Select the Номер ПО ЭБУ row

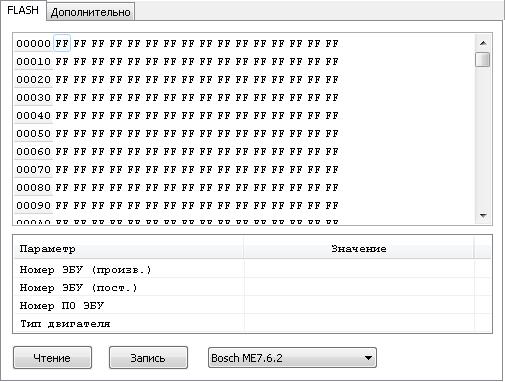(x=252, y=305)
